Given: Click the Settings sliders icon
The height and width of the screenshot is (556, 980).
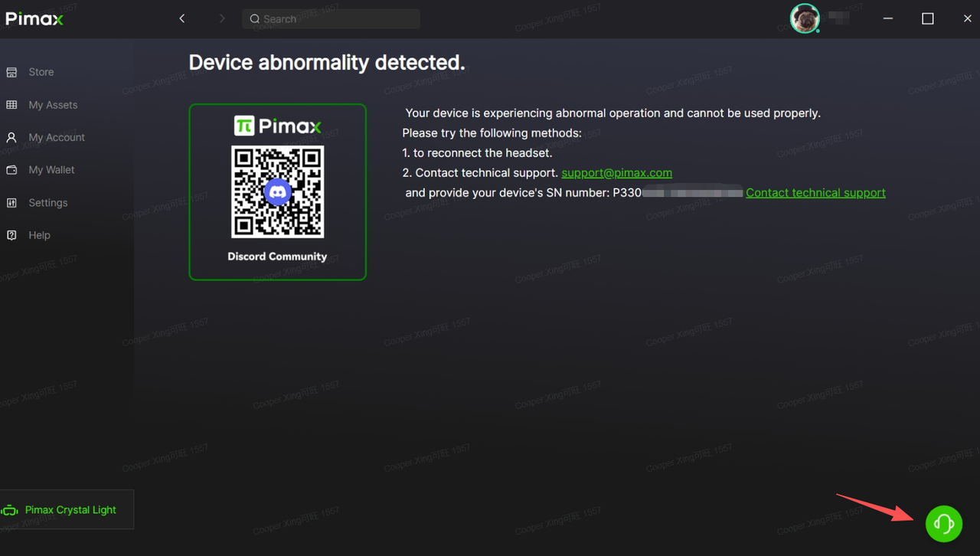Looking at the screenshot, I should tap(11, 203).
